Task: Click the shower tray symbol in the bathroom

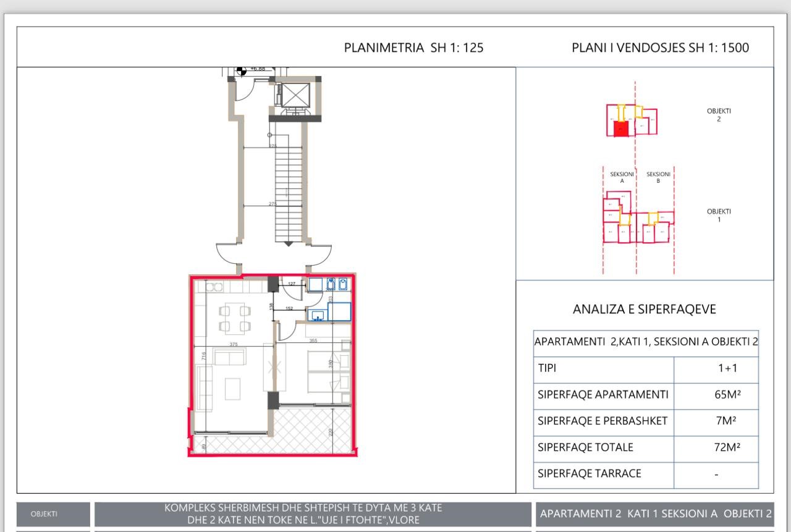Action: (339, 311)
